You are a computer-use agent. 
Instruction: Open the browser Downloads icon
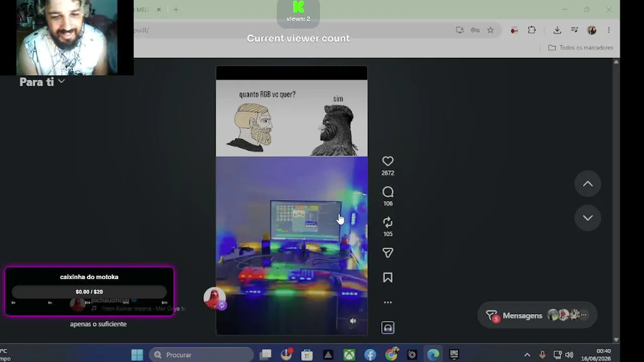(557, 30)
